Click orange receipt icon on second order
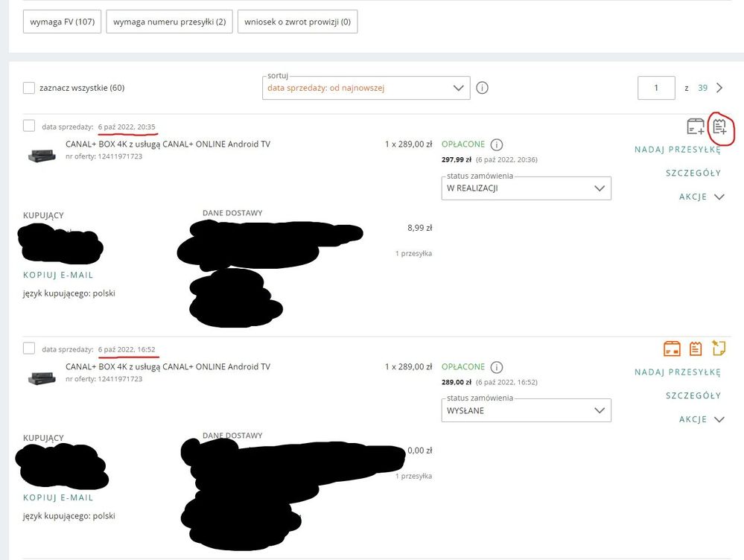This screenshot has width=744, height=560. 696,349
